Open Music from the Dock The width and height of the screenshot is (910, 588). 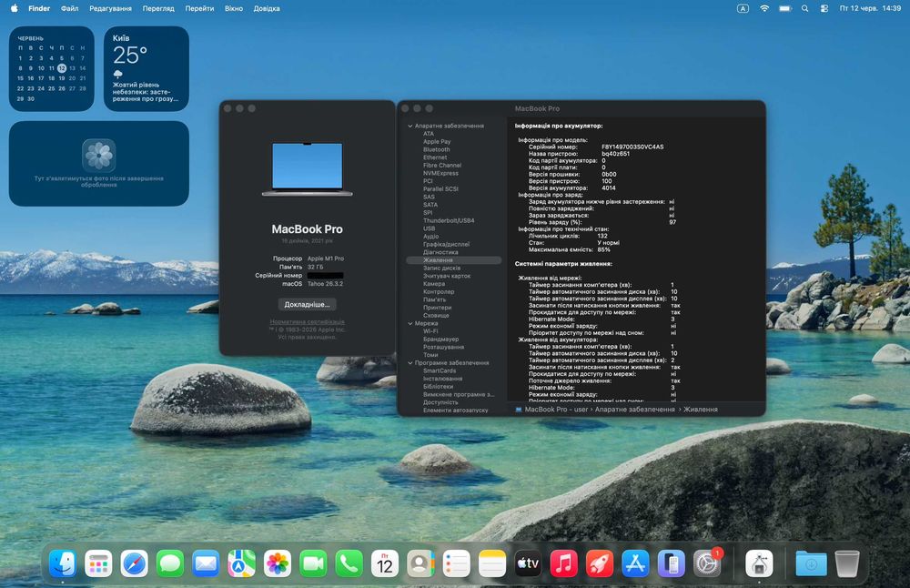(x=563, y=563)
